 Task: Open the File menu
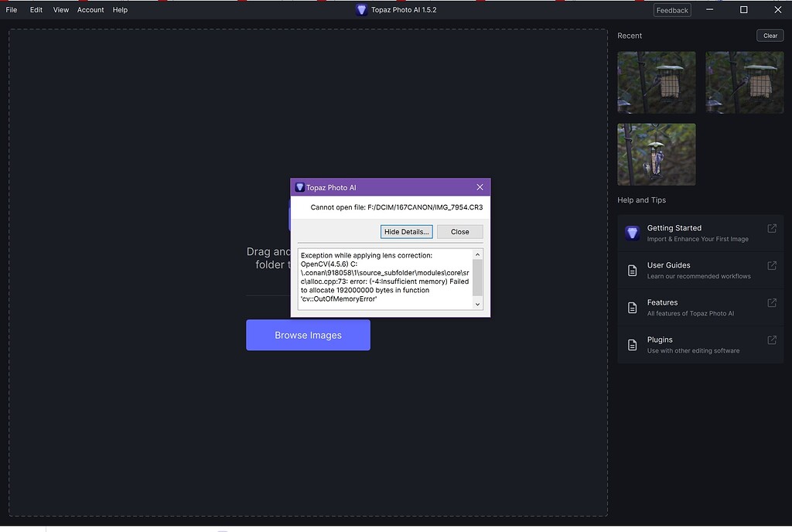11,9
